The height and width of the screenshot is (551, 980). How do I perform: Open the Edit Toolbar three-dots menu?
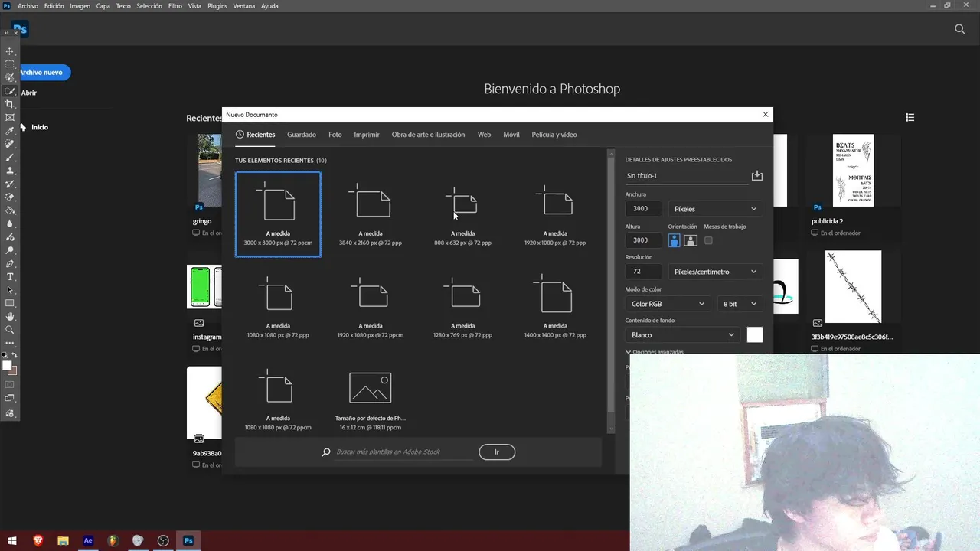[x=10, y=343]
